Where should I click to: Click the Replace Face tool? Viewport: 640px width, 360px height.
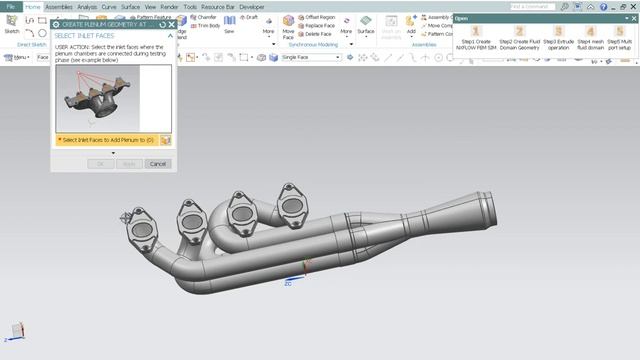point(316,26)
